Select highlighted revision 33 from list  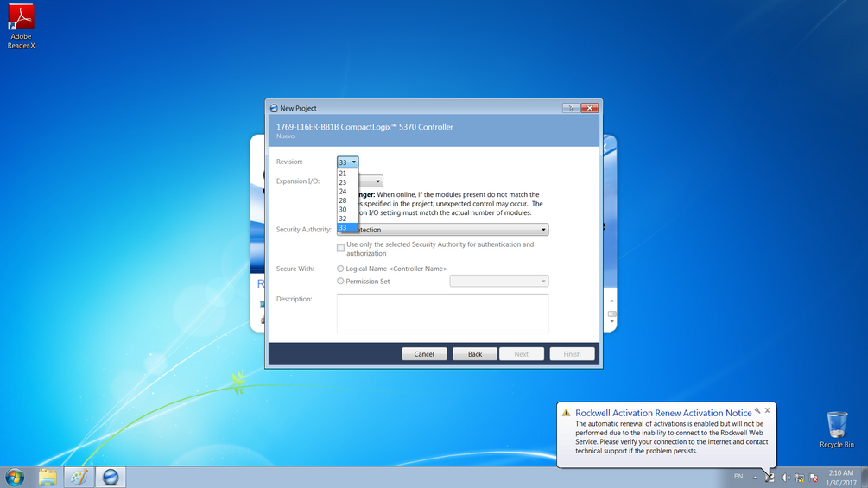[348, 227]
